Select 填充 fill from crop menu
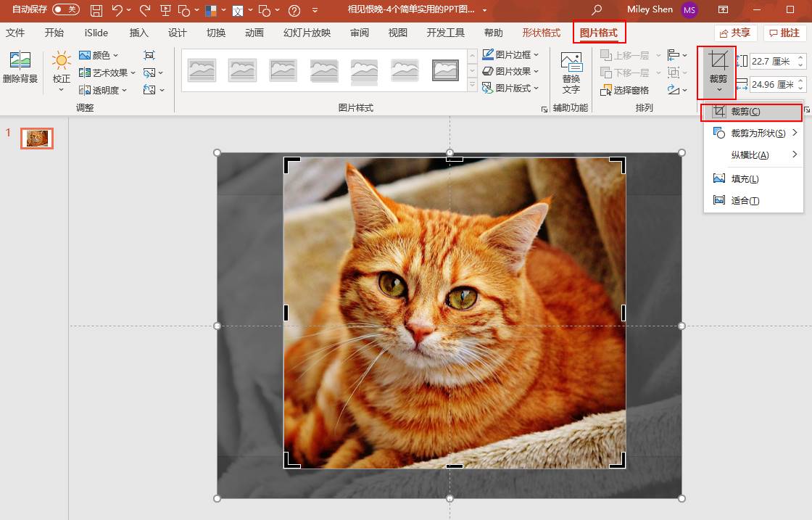Screen dimensions: 812x520 tap(745, 178)
